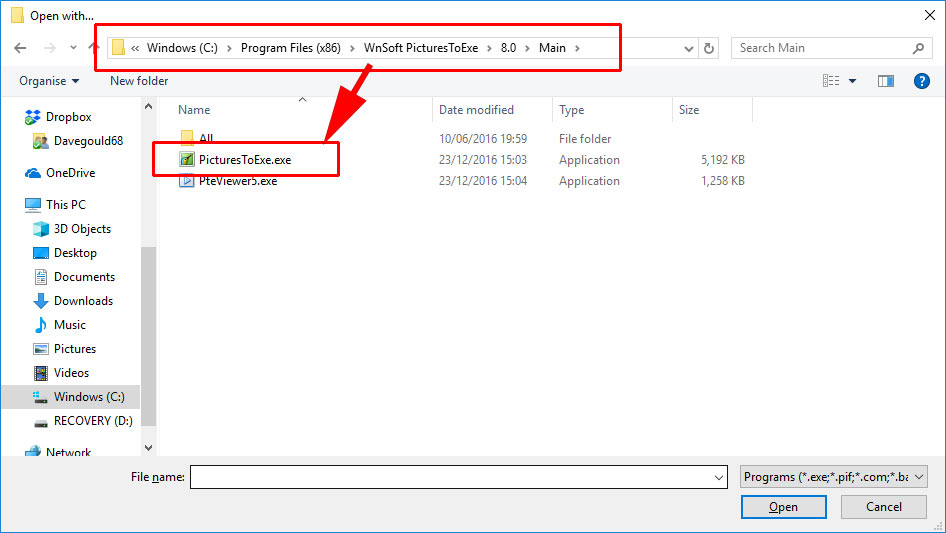The width and height of the screenshot is (946, 533).
Task: Open the view options dropdown arrow
Action: 852,81
